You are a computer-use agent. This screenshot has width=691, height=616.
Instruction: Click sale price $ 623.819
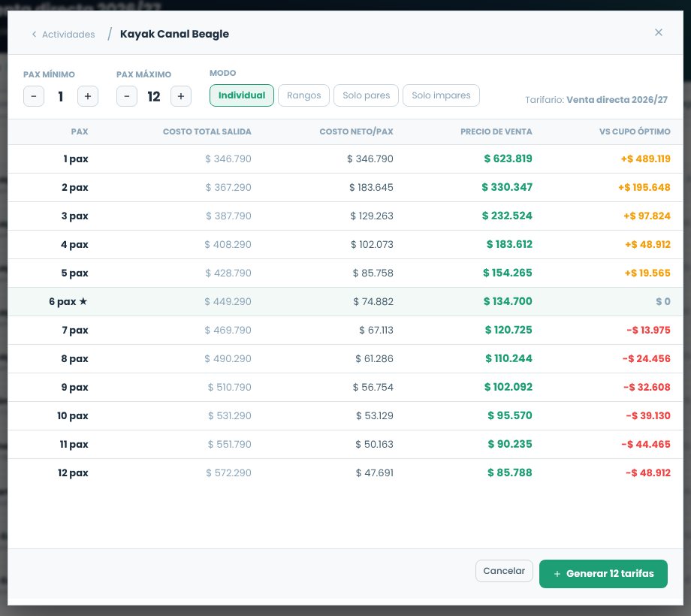click(508, 159)
